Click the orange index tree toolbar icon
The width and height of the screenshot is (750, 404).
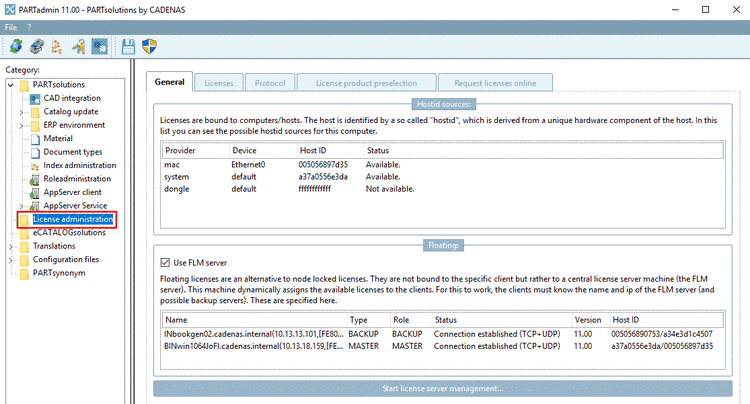click(57, 47)
